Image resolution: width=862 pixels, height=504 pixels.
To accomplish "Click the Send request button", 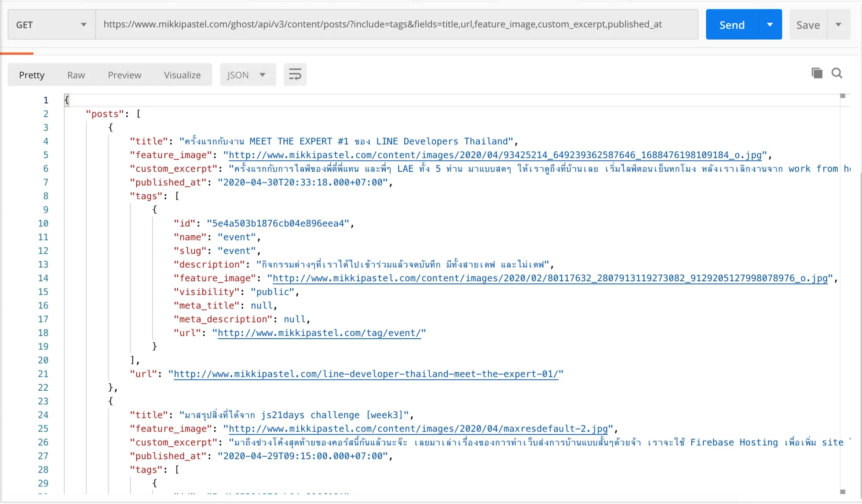I will pyautogui.click(x=732, y=25).
